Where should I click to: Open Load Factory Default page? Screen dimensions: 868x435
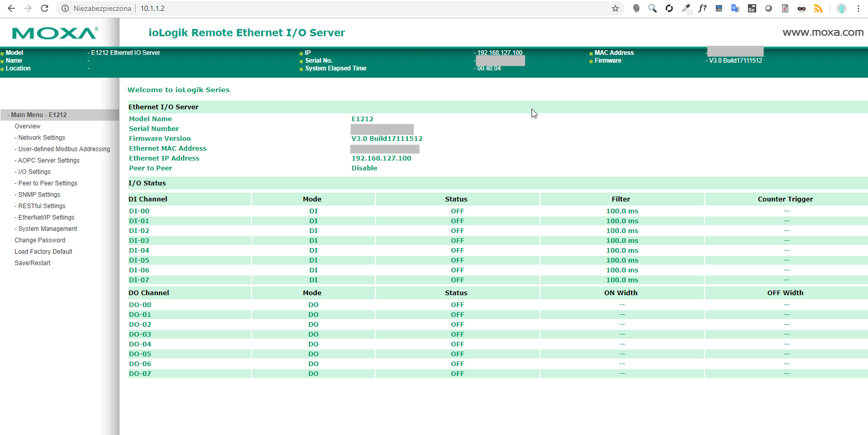coord(43,252)
